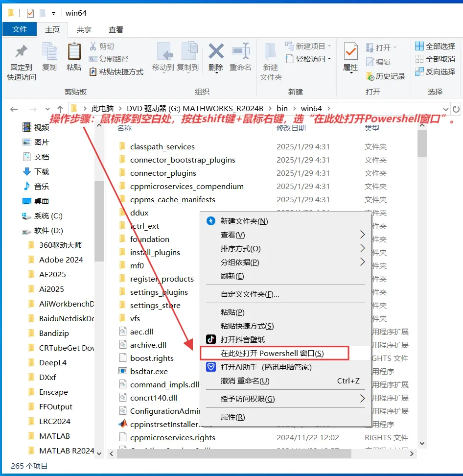Expand the Group by (分组依据) submenu

click(362, 262)
